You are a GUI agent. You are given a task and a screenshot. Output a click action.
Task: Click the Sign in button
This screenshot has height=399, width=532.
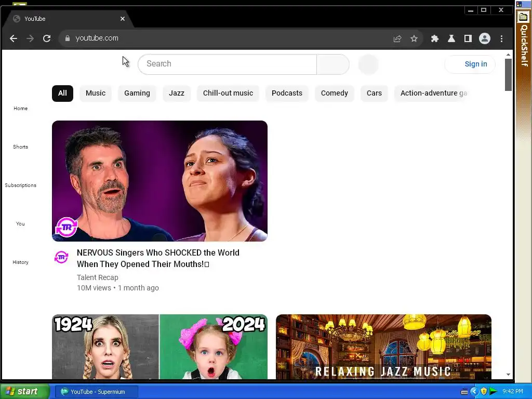point(470,64)
